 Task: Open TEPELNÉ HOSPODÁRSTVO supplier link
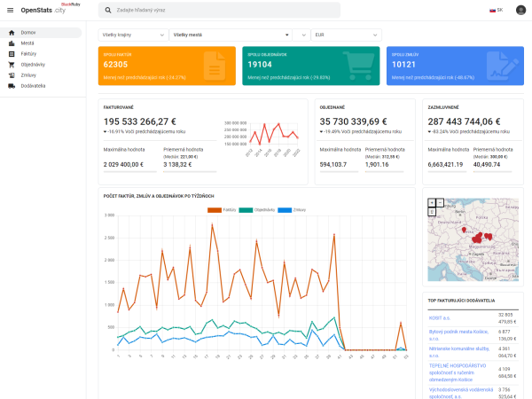pos(458,372)
